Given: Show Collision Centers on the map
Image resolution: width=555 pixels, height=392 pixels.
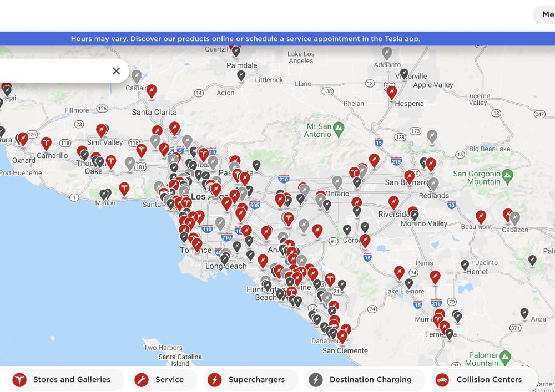Looking at the screenshot, I should 480,380.
